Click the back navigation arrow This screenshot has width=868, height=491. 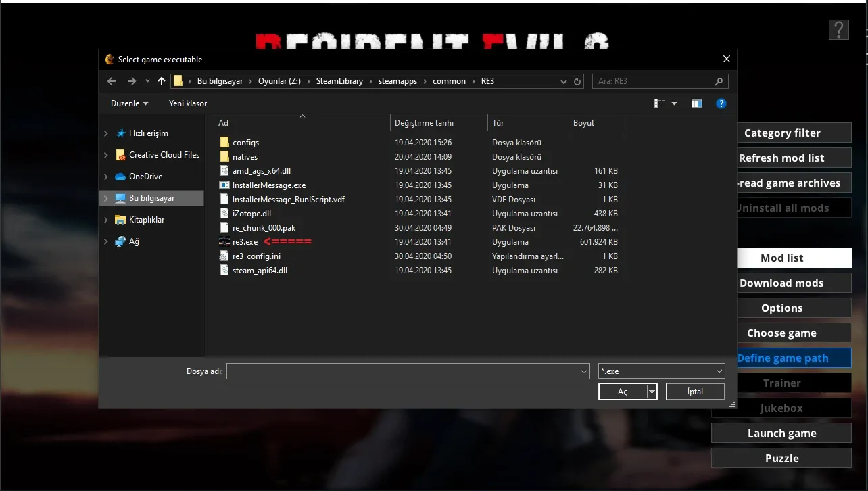112,81
